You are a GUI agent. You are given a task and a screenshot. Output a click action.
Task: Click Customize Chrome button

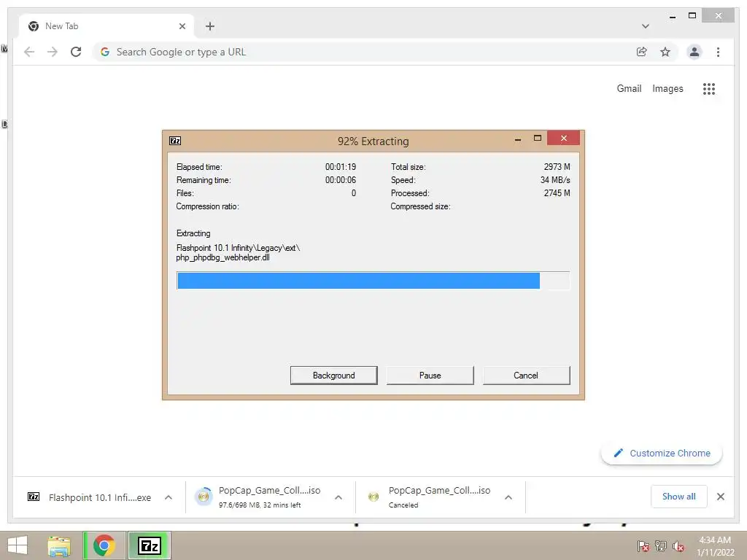(662, 454)
